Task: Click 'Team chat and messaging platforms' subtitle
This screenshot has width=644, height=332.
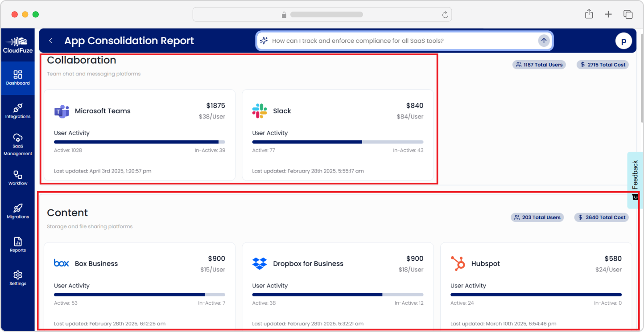Action: tap(94, 74)
